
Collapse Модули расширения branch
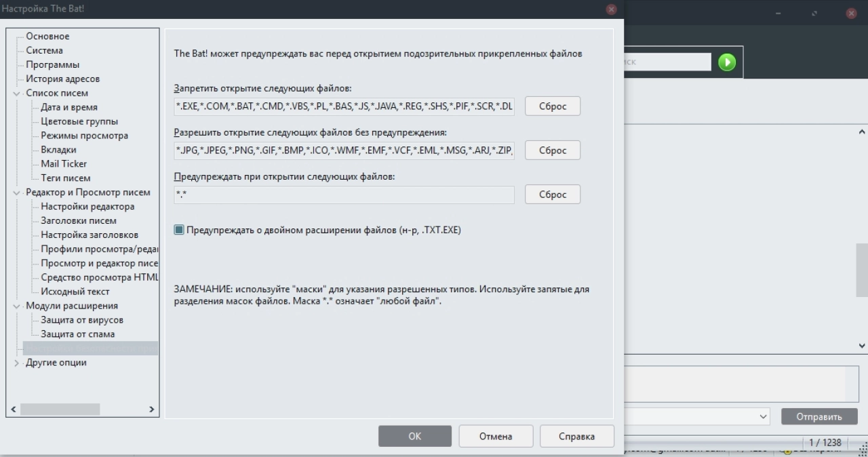click(17, 306)
